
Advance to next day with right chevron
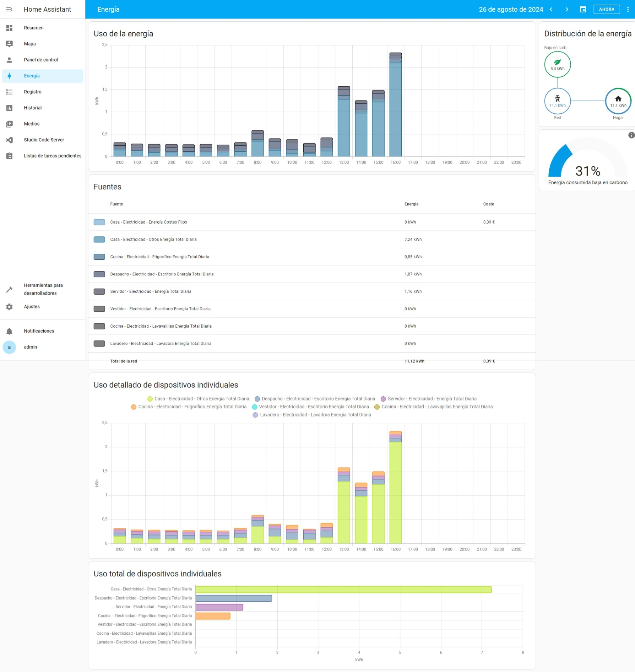[567, 9]
